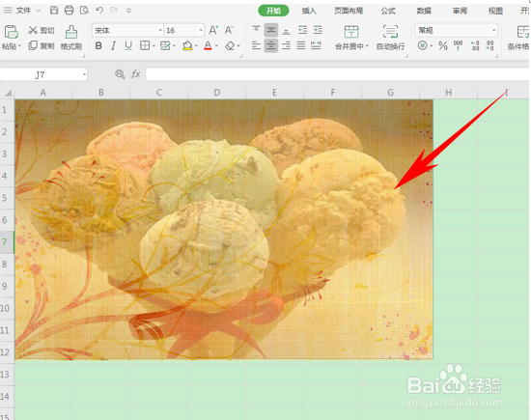531x420 pixels.
Task: Cut selection with 剪切
Action: [x=42, y=31]
